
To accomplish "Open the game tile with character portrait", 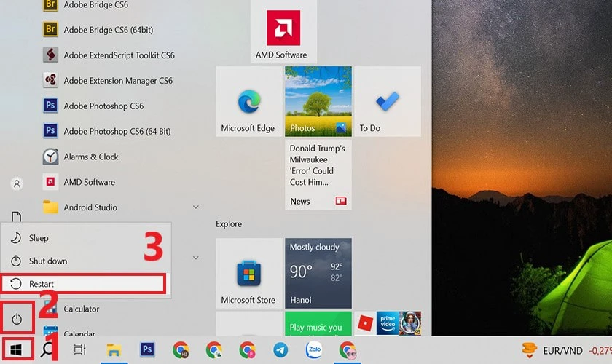I will (x=409, y=323).
